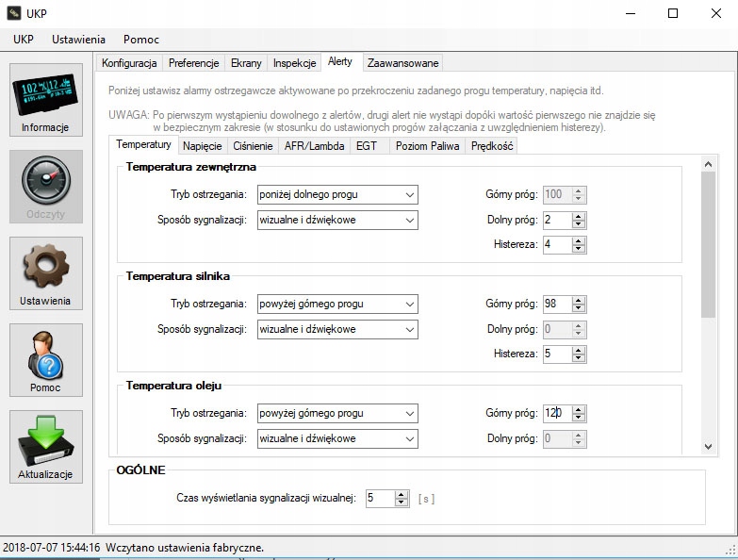Expand Tryb ostrzegania dropdown for Temperatura zewnętrzna
738x560 pixels.
pos(336,195)
